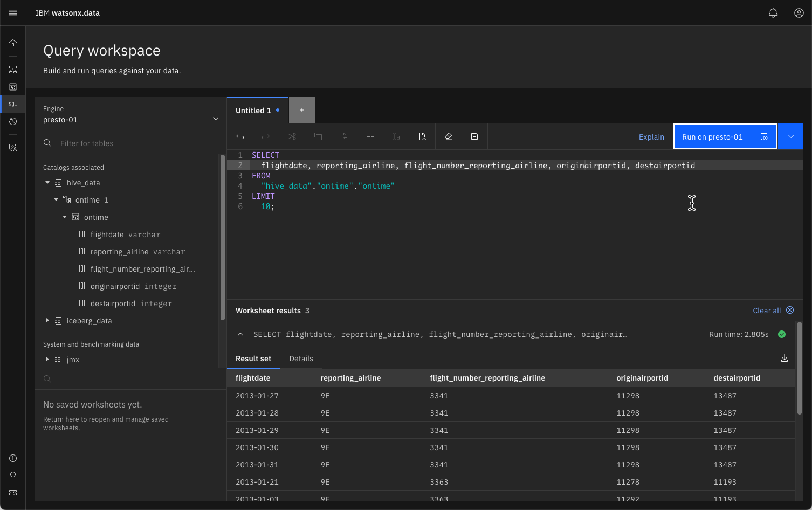The image size is (812, 510).
Task: Expand the iceberg_data catalog
Action: tap(47, 321)
